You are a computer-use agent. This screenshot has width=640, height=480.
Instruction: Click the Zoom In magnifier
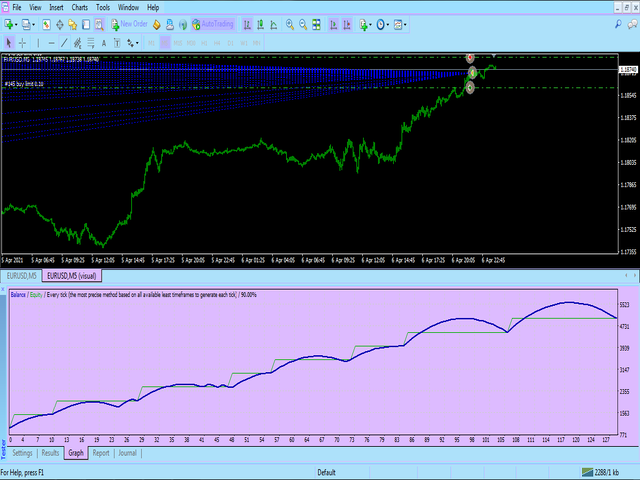tap(290, 24)
